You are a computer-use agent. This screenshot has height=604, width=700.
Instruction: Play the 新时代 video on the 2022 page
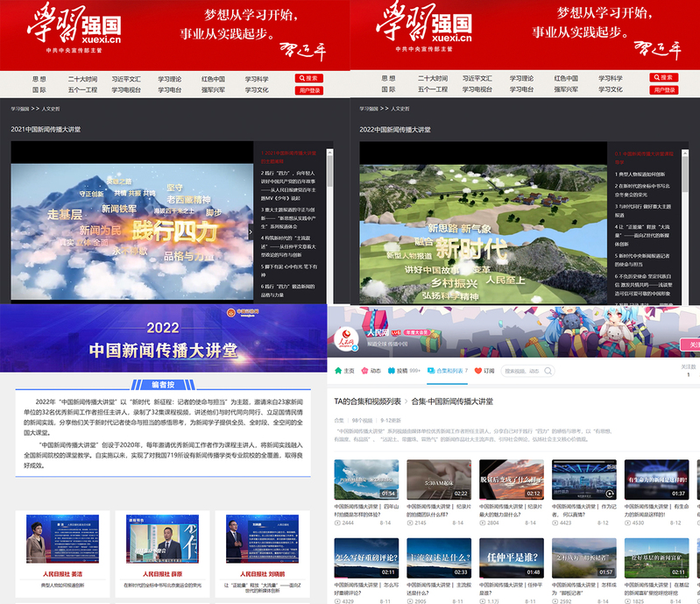[483, 235]
